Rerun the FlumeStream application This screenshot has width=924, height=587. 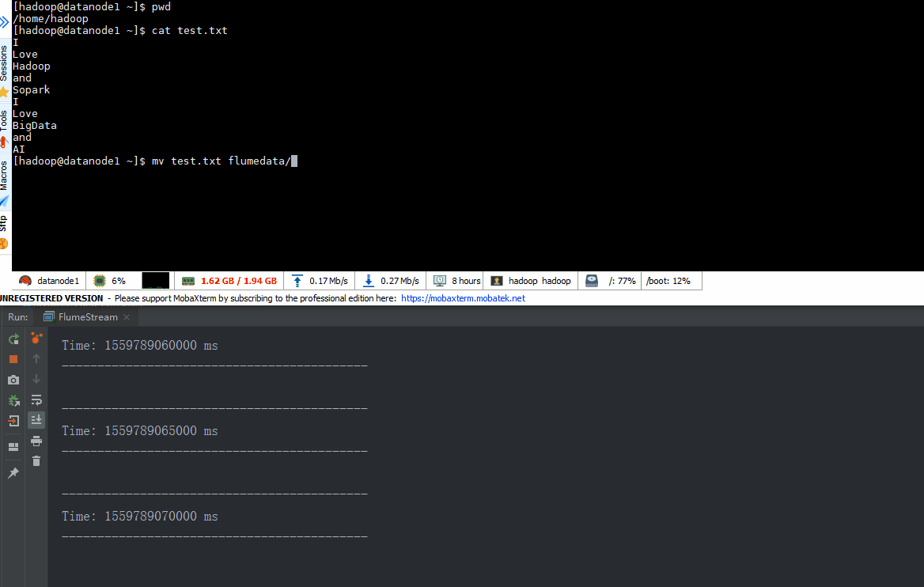click(13, 338)
